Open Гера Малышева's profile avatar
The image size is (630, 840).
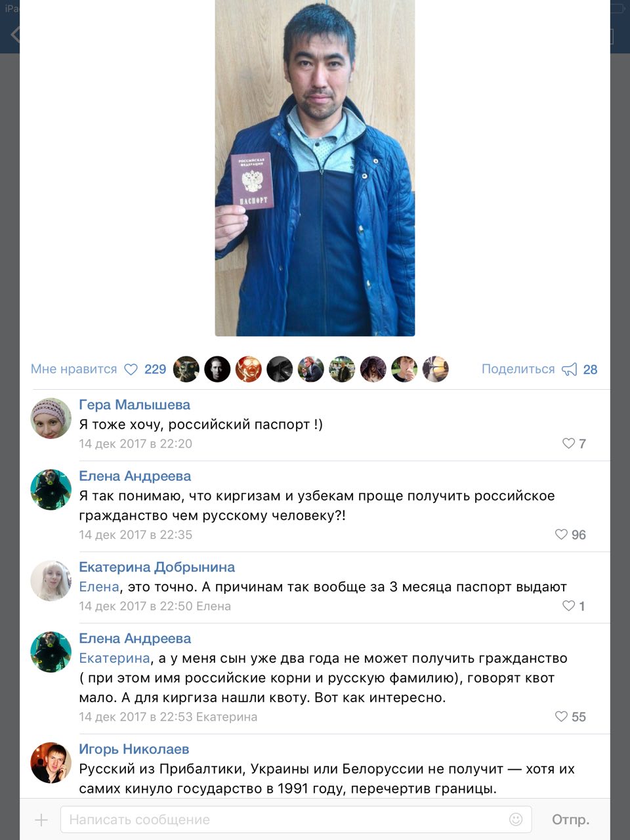click(x=51, y=418)
